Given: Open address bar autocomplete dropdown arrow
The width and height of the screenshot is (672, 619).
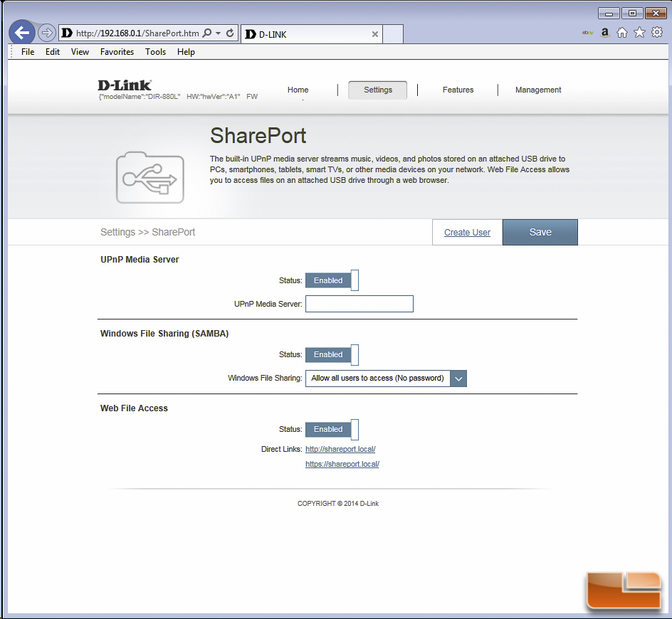Looking at the screenshot, I should click(218, 33).
